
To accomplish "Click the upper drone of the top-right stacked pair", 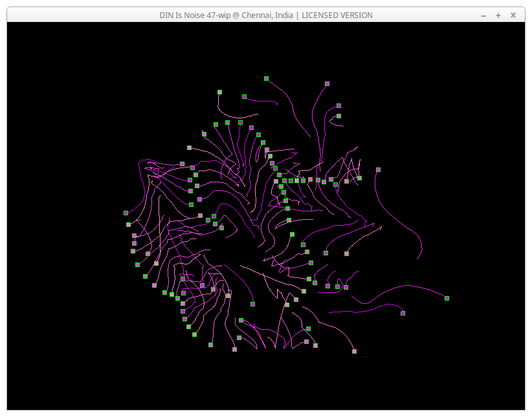I will click(x=338, y=105).
